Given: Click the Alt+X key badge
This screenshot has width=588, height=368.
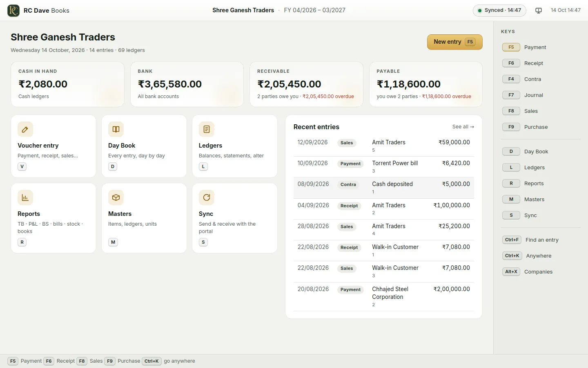Looking at the screenshot, I should coord(511,272).
